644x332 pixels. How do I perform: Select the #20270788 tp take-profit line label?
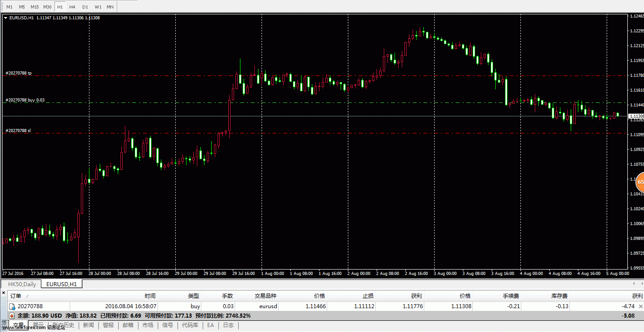18,73
